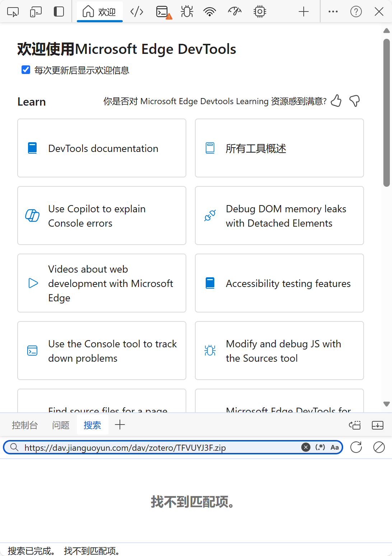Viewport: 392px width, 556px height.
Task: Open Debug DOM memory leaks card
Action: coord(279,216)
